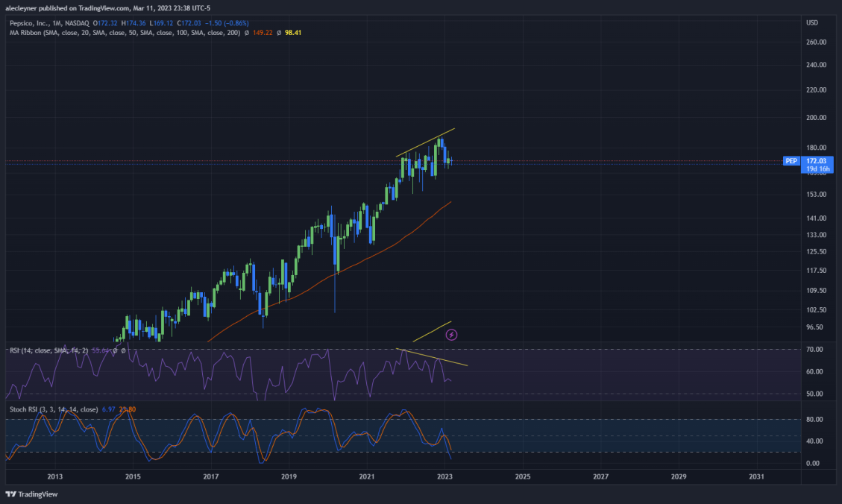Click the yellow 98.41 SMA value
Viewport: 842px width, 504px height.
click(293, 33)
